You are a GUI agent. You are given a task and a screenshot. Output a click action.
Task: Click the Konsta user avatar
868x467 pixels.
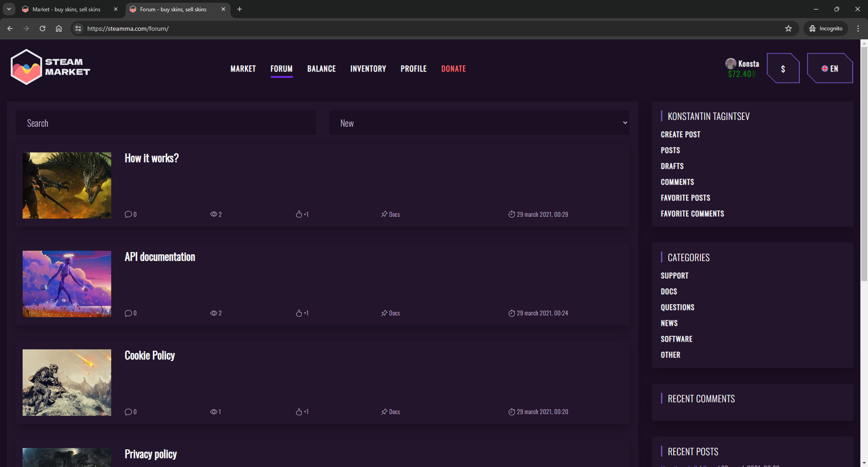(x=731, y=63)
